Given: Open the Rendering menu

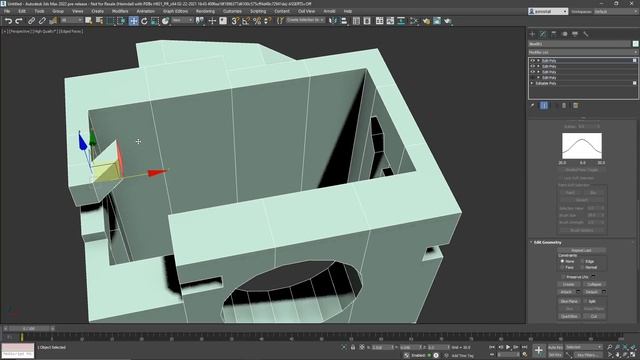Looking at the screenshot, I should coord(205,11).
